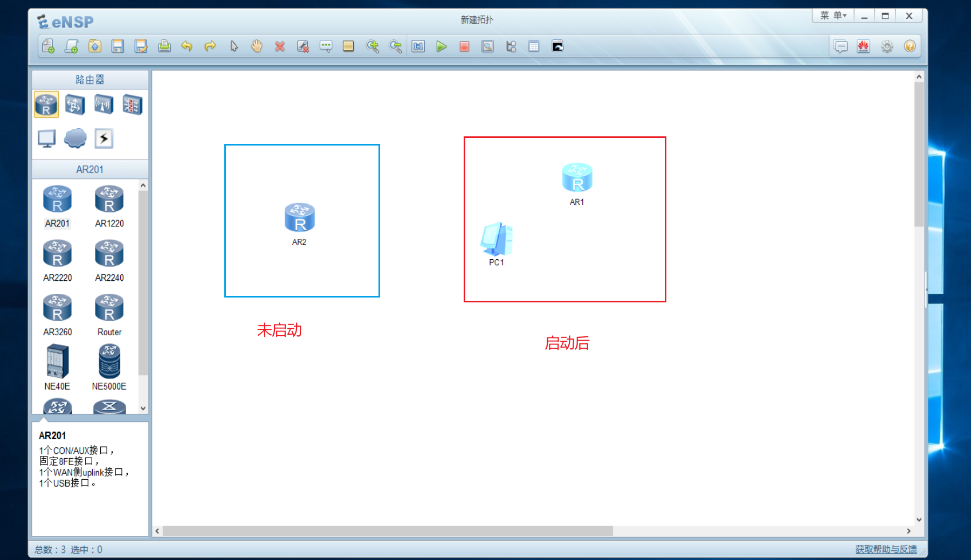The width and height of the screenshot is (971, 560).
Task: Save the current topology
Action: pos(118,46)
